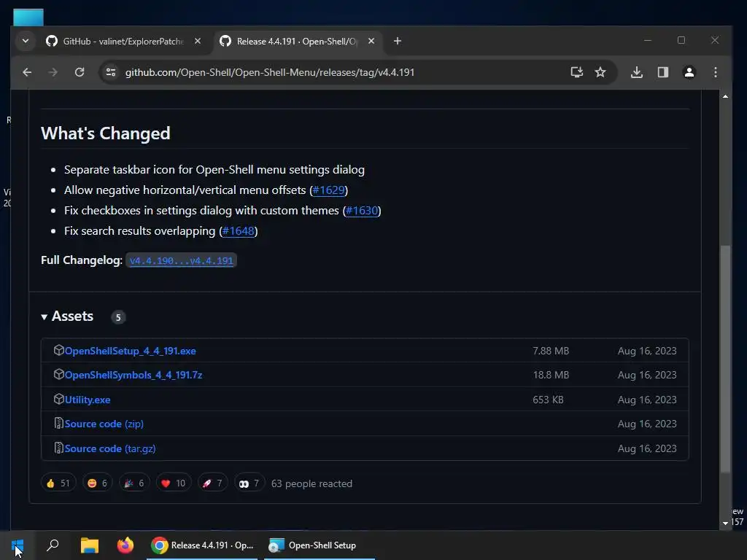Click the scrollbar up arrow
Image resolution: width=747 pixels, height=560 pixels.
tap(725, 97)
